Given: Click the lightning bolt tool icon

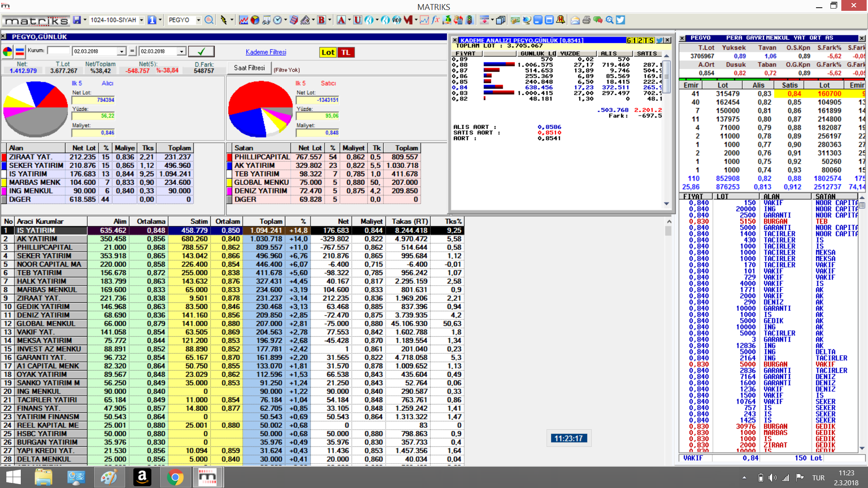Looking at the screenshot, I should (x=223, y=20).
